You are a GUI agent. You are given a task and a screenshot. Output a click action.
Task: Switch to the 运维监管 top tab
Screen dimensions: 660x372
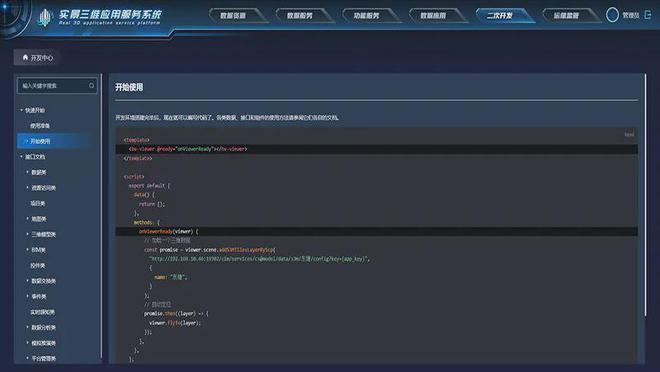tap(567, 16)
